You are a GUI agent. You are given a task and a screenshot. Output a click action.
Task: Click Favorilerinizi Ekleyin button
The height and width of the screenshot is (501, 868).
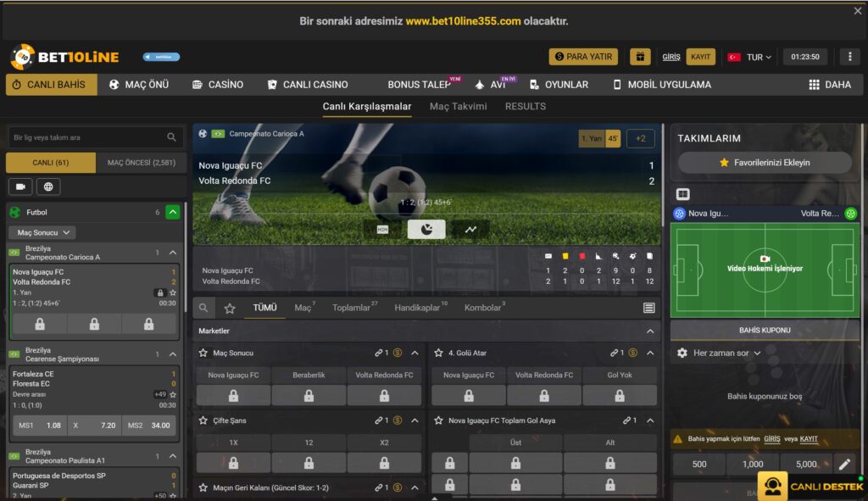coord(764,163)
